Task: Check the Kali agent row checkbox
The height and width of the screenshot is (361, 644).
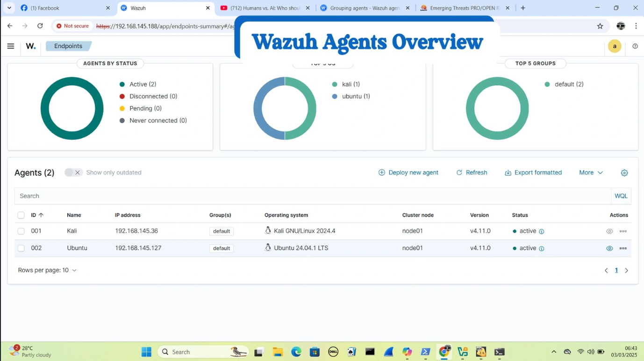Action: 21,231
